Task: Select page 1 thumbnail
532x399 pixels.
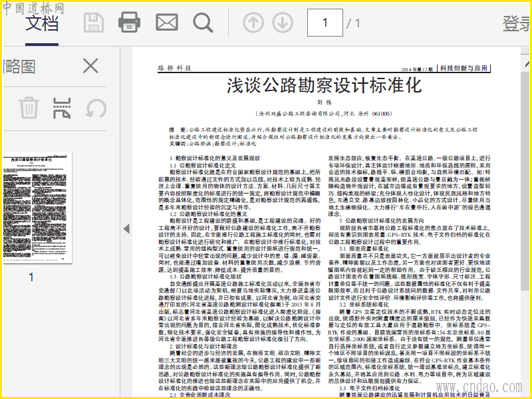Action: (38, 207)
